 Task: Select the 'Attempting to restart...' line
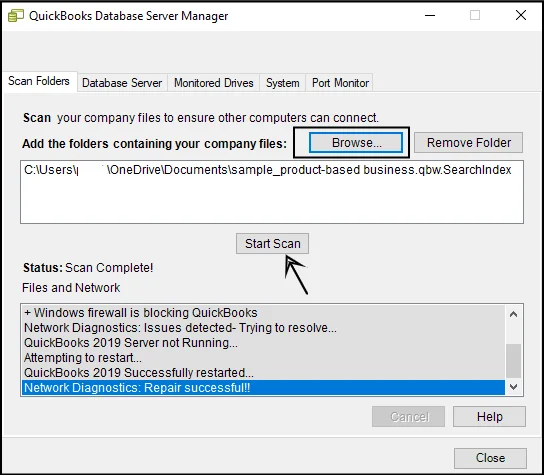[x=263, y=358]
